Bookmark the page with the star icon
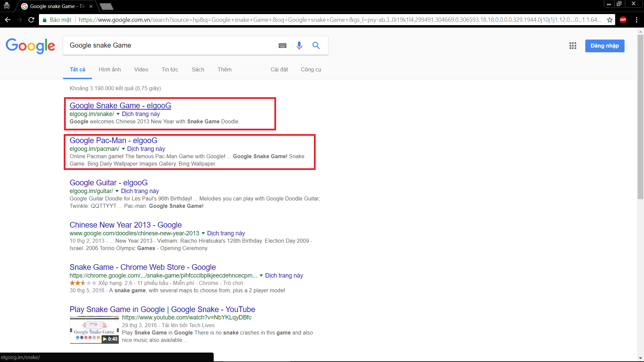Image resolution: width=644 pixels, height=362 pixels. [x=610, y=19]
